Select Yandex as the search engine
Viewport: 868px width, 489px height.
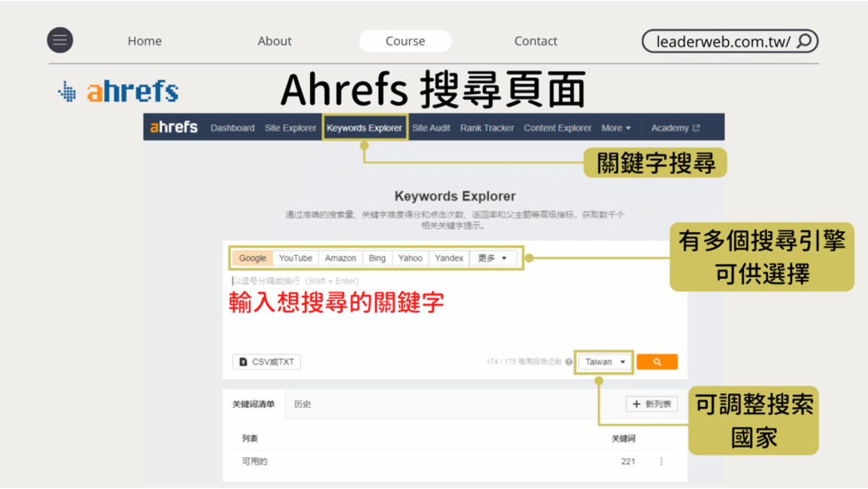point(449,258)
